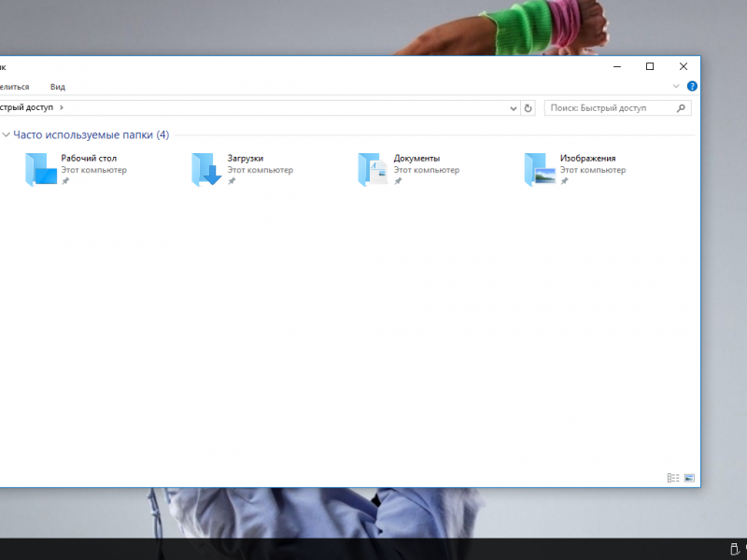The width and height of the screenshot is (747, 560).
Task: Collapse Часто используемые папки group chevron
Action: click(x=7, y=134)
